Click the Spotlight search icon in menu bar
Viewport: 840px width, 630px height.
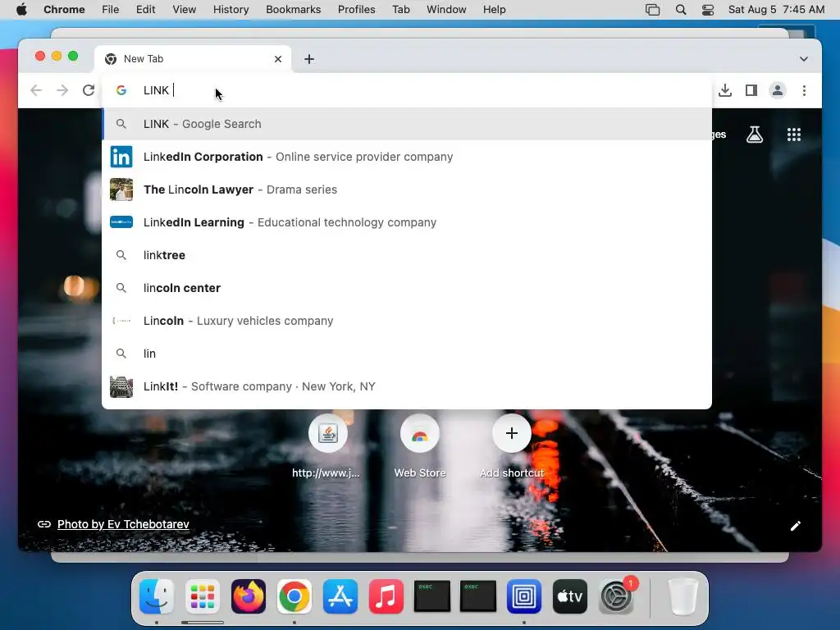coord(681,10)
